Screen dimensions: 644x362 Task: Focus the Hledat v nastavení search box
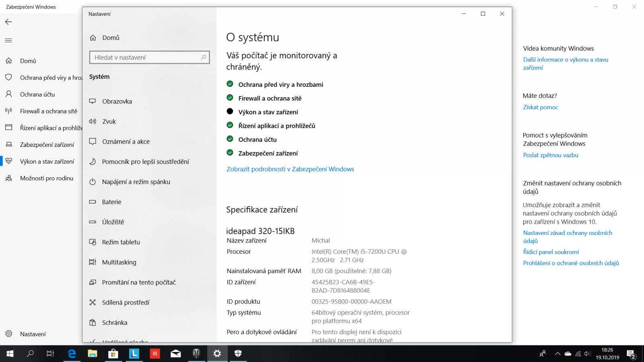[x=149, y=58]
